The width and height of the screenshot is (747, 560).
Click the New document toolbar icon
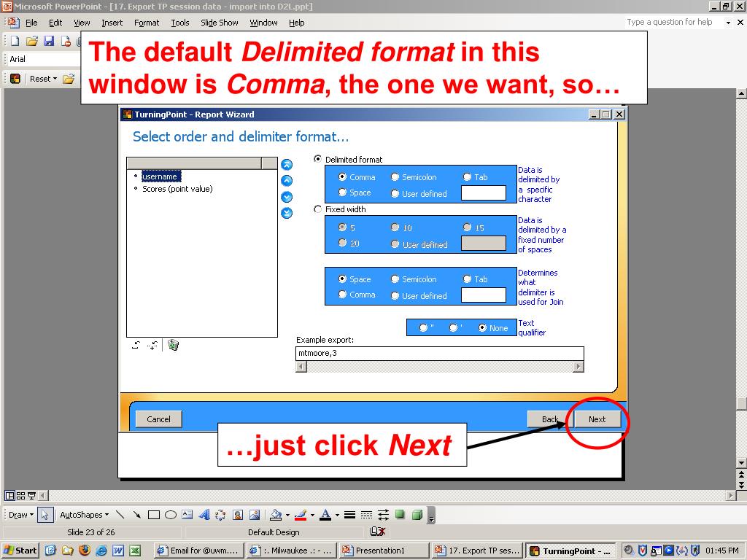pyautogui.click(x=15, y=41)
